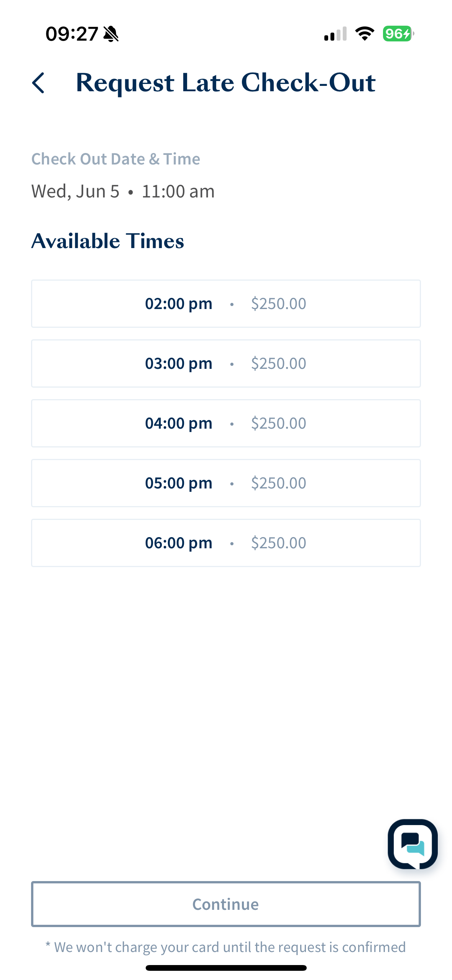Tap the card charge disclaimer note
Screen dimensions: 452x980
coord(226,947)
